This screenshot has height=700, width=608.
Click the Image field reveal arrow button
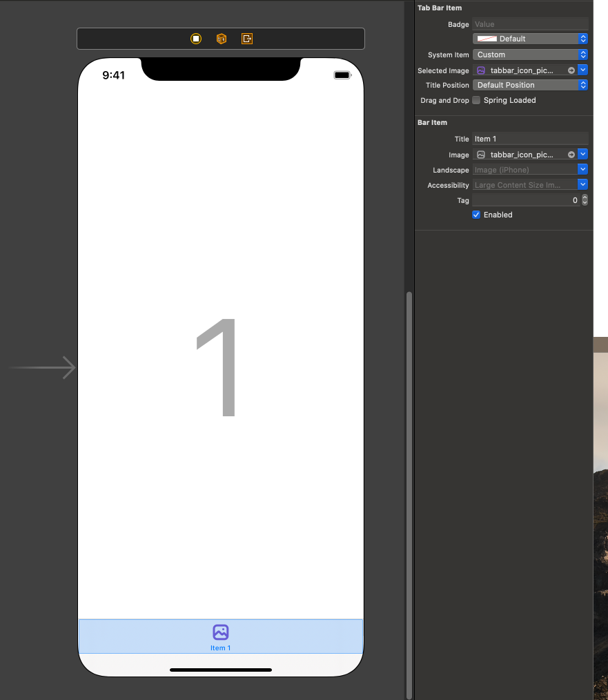[x=571, y=155]
